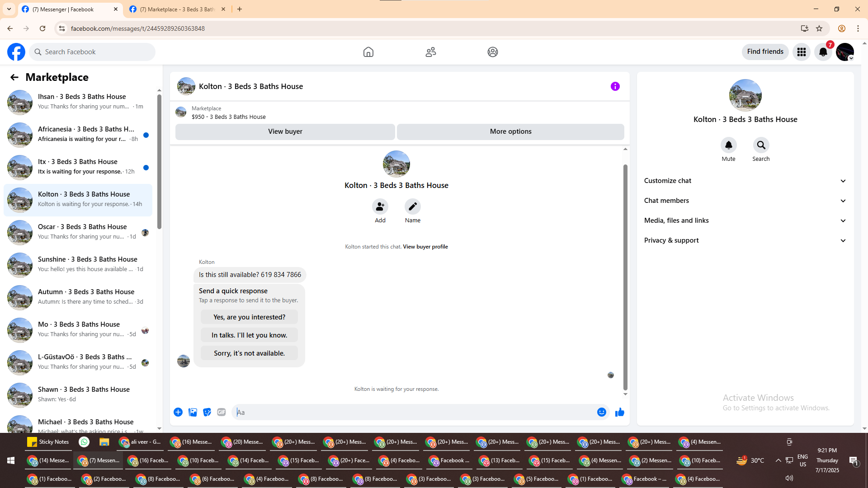The width and height of the screenshot is (868, 488).
Task: Send a thumbs-up like
Action: (x=620, y=412)
